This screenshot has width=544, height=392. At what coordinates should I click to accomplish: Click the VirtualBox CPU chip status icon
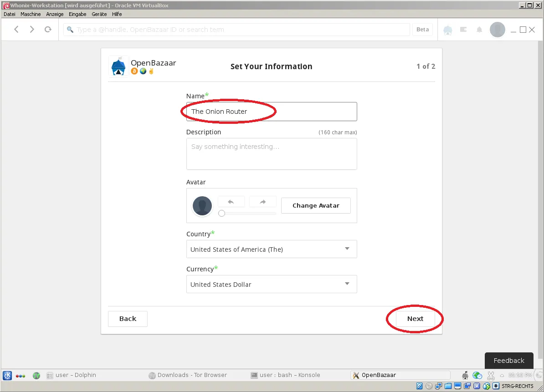click(x=477, y=386)
